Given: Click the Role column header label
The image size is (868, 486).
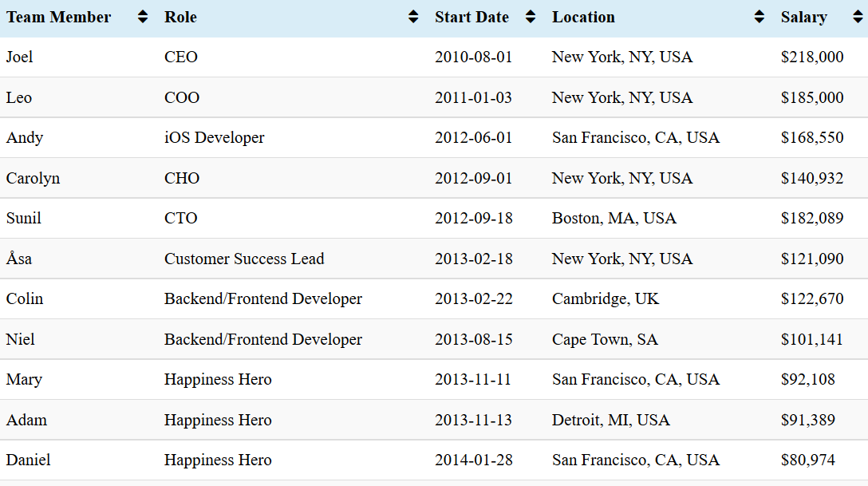Looking at the screenshot, I should coord(180,17).
